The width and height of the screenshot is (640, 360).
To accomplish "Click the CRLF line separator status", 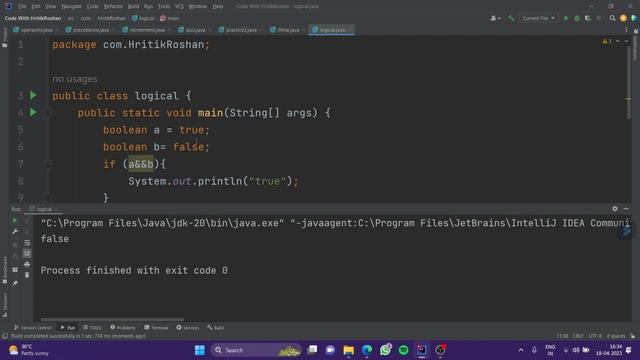I will tap(578, 336).
